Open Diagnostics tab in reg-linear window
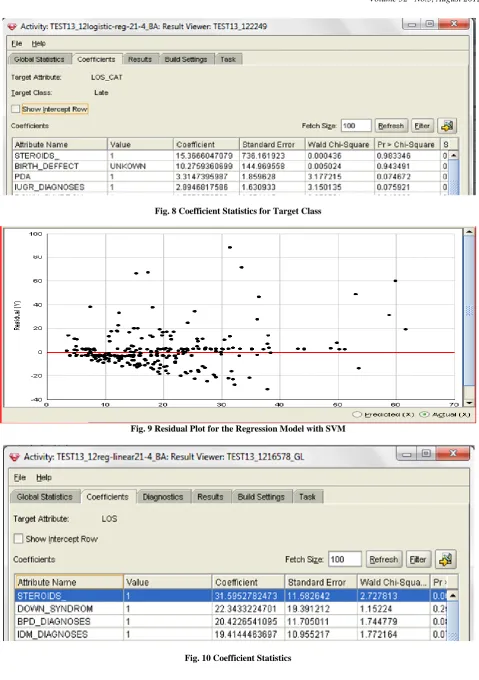 pos(163,497)
